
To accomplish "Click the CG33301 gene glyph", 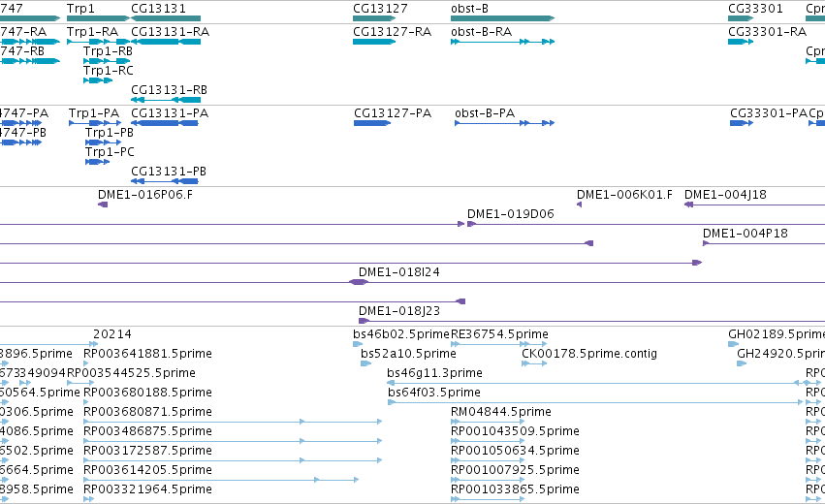I will point(741,18).
